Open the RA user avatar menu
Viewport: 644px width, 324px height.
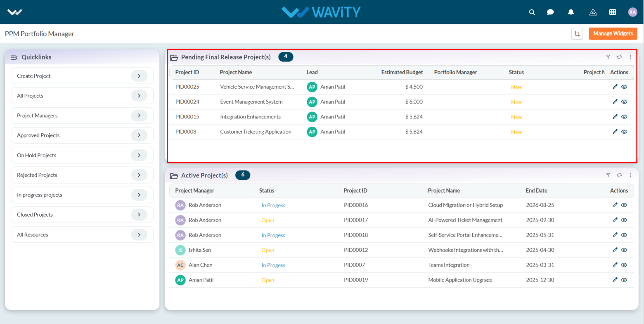(x=633, y=12)
